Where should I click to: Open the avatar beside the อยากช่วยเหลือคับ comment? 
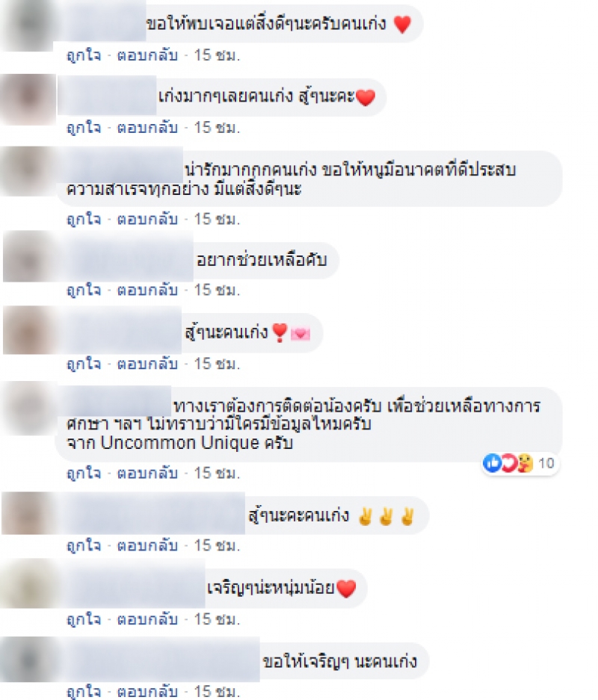point(29,256)
